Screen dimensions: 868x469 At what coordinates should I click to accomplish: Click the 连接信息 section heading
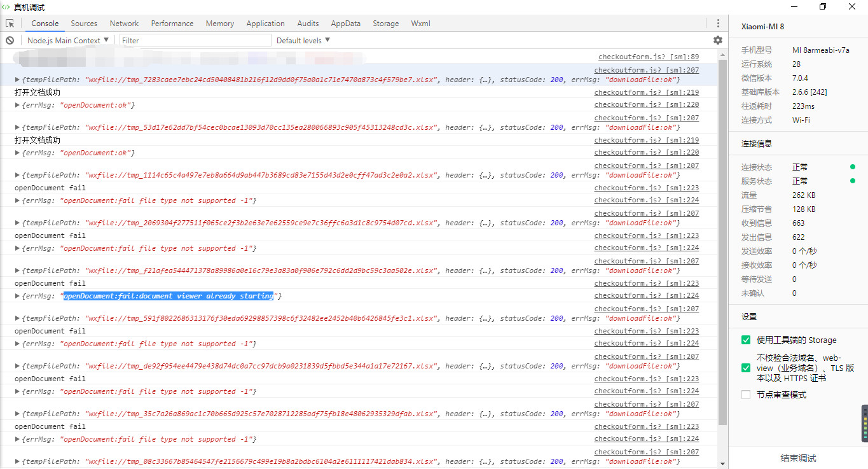[757, 144]
